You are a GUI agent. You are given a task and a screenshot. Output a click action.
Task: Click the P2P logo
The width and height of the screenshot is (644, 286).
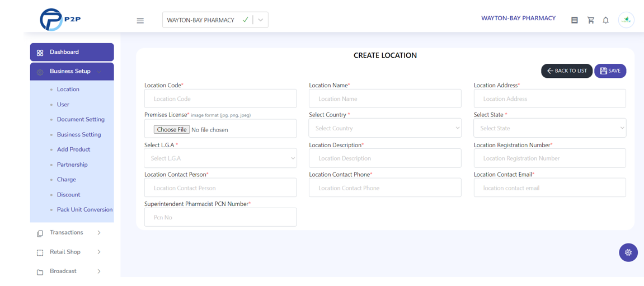[x=60, y=20]
